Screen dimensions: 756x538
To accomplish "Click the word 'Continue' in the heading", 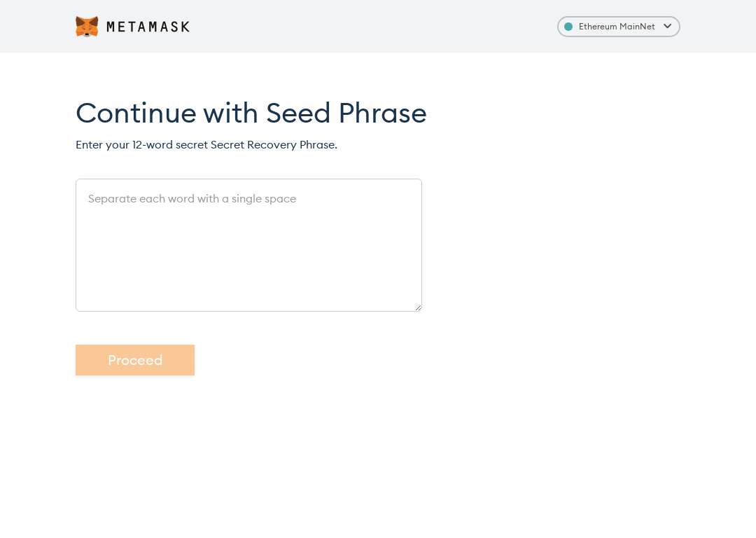I will (136, 113).
